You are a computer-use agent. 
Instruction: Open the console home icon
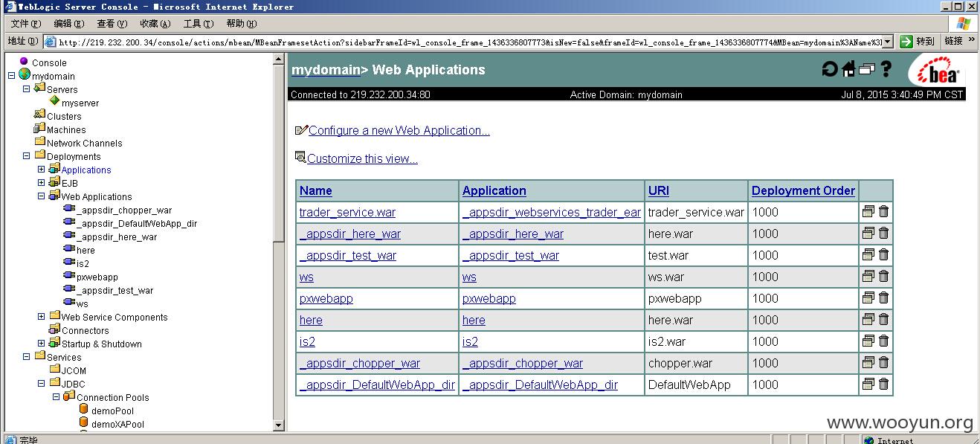click(848, 69)
